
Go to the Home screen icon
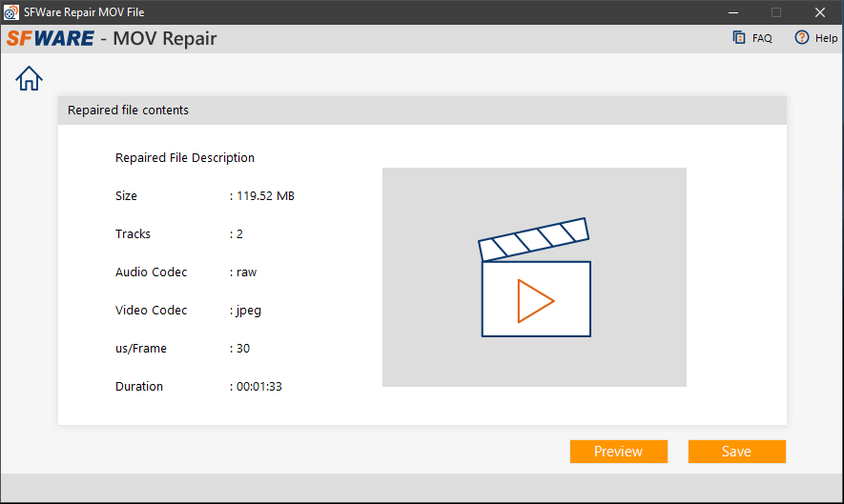click(x=30, y=78)
